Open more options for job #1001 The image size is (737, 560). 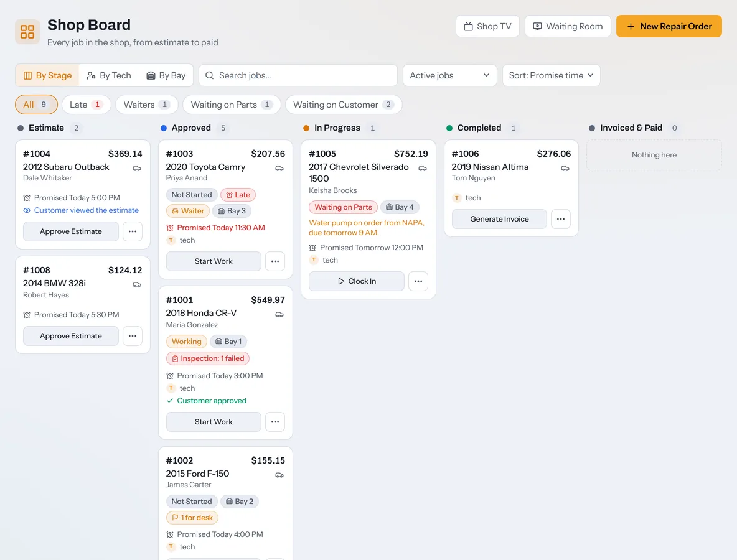click(275, 422)
